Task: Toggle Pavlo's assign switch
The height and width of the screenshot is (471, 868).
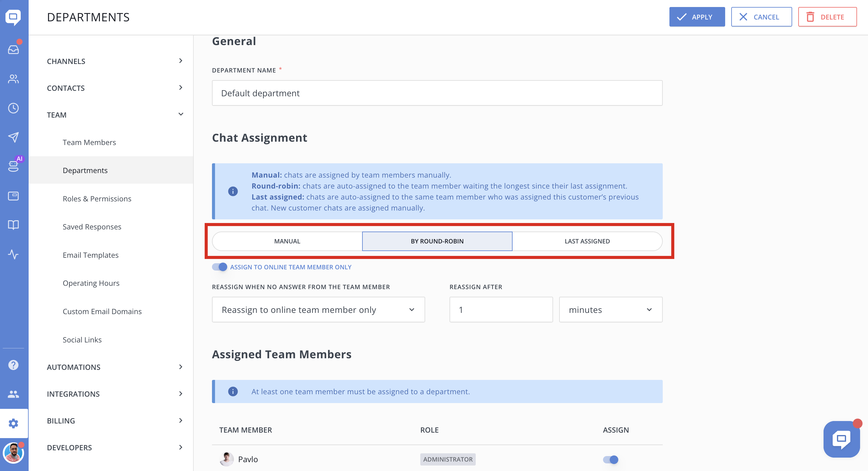Action: [610, 459]
